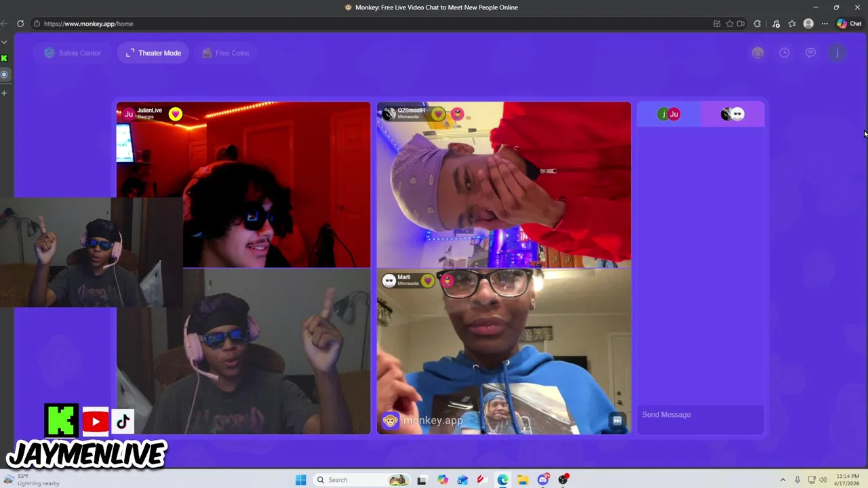The image size is (868, 488).
Task: Select the Kick pinned tab
Action: [x=4, y=58]
